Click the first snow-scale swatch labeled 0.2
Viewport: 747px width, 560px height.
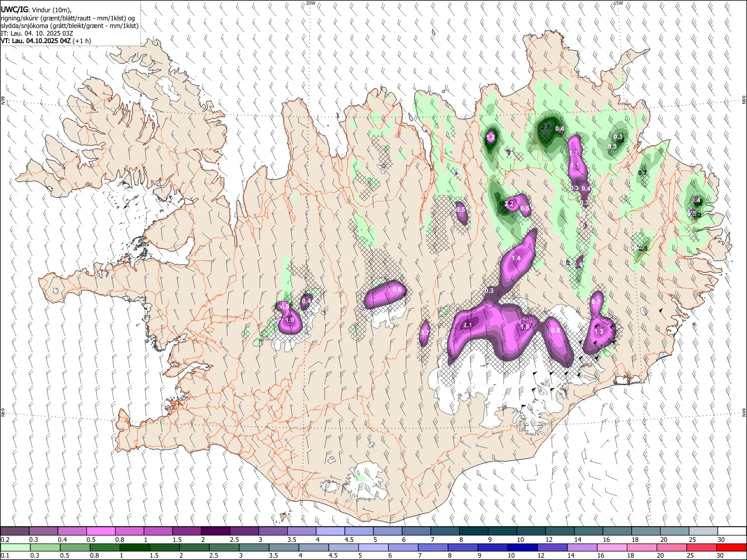pyautogui.click(x=15, y=531)
